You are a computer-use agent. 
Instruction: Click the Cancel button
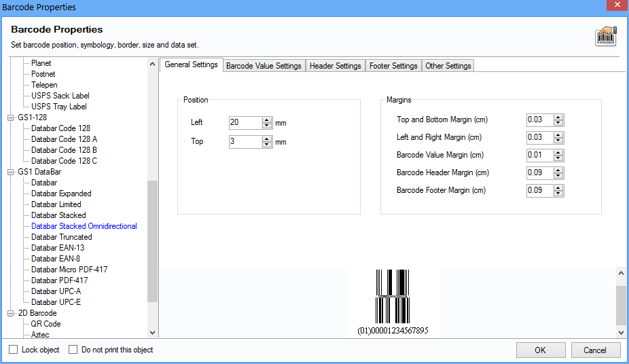coord(595,350)
